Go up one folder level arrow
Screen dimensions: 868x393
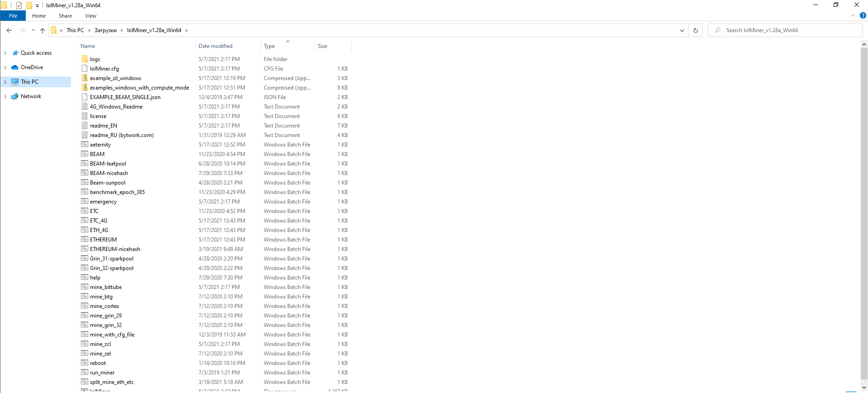(x=43, y=30)
